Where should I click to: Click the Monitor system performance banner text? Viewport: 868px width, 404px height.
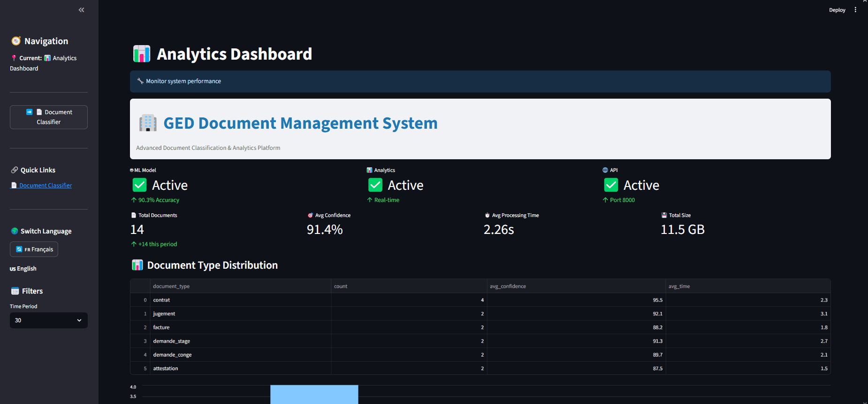[x=183, y=81]
